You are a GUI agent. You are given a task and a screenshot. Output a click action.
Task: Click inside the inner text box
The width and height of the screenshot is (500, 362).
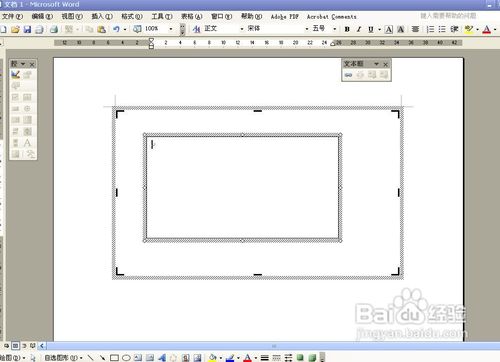pyautogui.click(x=242, y=188)
